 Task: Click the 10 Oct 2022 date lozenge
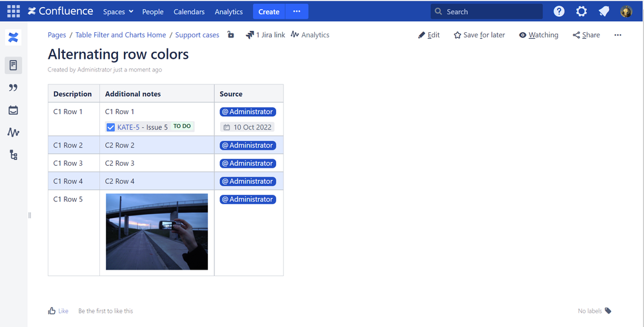247,127
